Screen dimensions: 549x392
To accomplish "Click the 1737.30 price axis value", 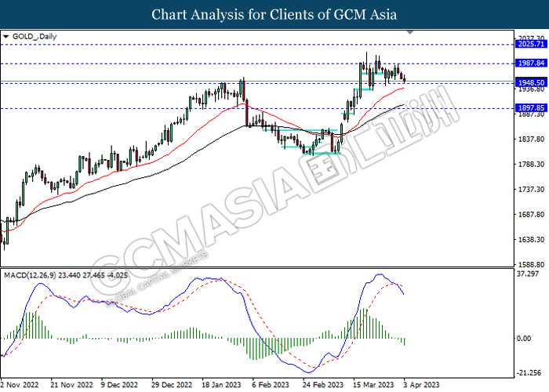I will pyautogui.click(x=531, y=190).
